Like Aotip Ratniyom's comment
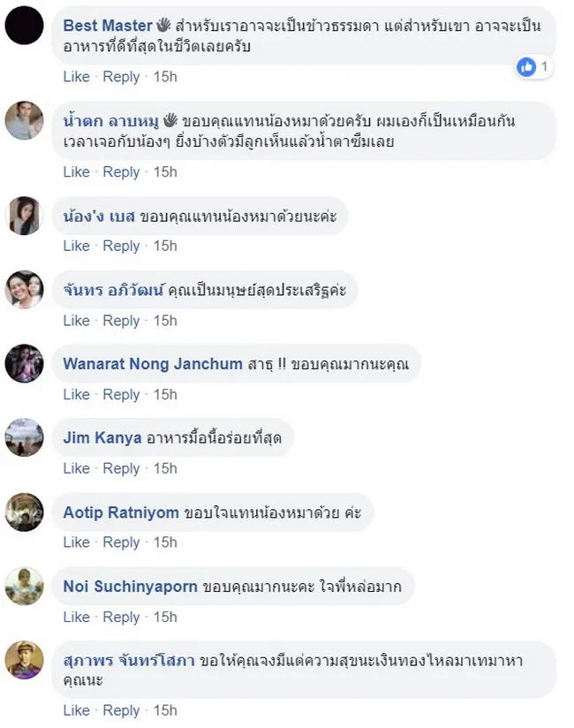This screenshot has width=574, height=728. click(x=76, y=542)
